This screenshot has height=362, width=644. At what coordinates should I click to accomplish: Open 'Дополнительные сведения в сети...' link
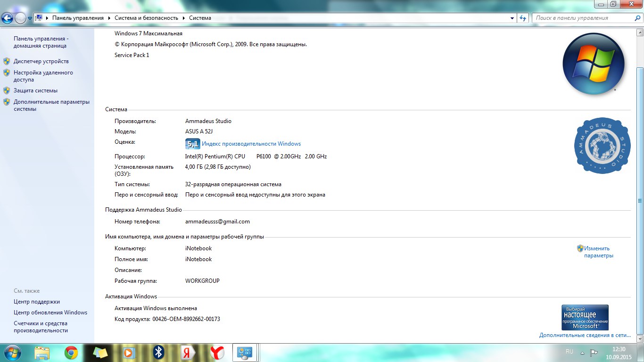pos(585,335)
